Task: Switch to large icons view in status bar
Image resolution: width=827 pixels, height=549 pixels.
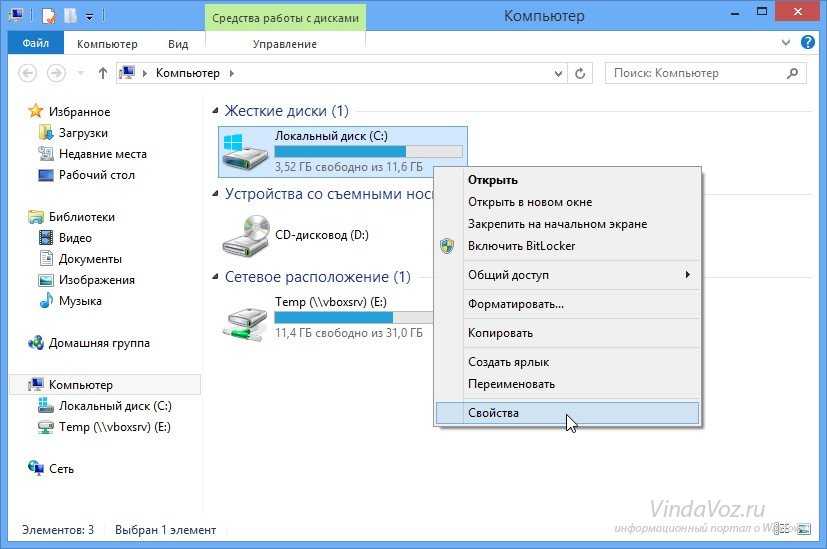Action: 804,528
